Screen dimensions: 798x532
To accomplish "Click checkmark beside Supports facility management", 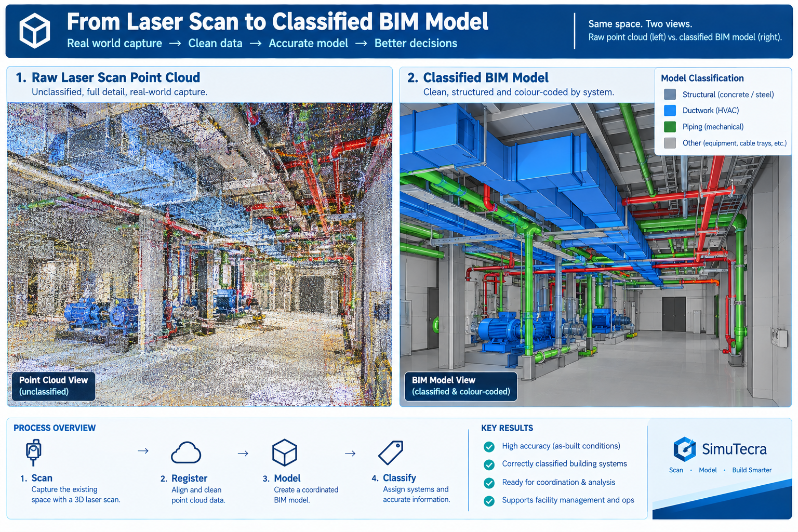I will [489, 501].
